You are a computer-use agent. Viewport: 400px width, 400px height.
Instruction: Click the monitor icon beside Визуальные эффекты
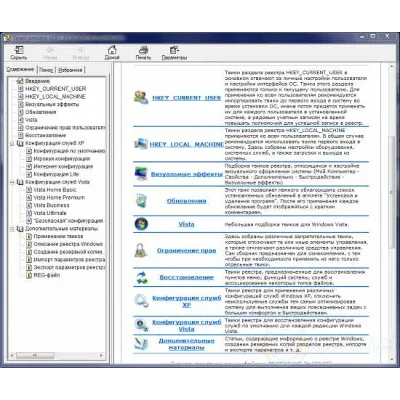click(x=141, y=173)
